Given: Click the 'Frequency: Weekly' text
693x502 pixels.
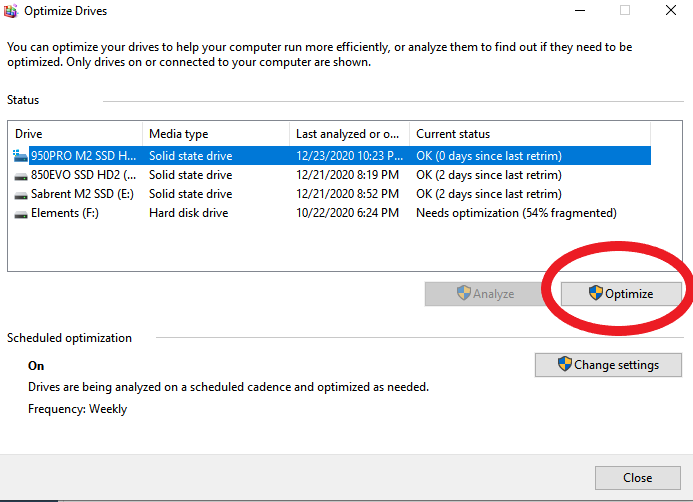Looking at the screenshot, I should pyautogui.click(x=77, y=409).
